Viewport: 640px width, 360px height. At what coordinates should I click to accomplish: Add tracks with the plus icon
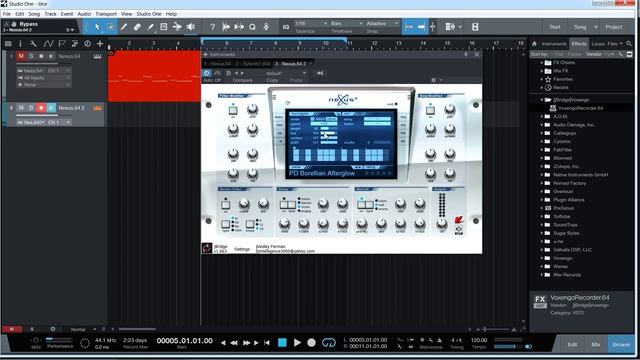coord(100,43)
